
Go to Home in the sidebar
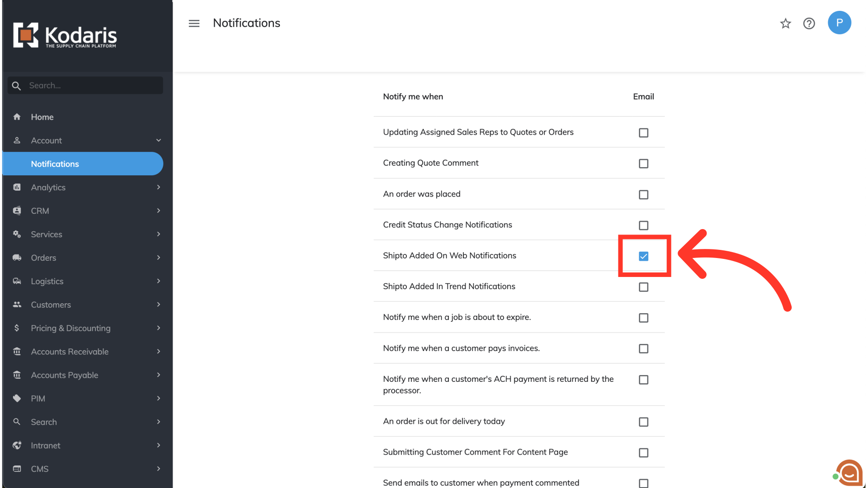[x=42, y=117]
